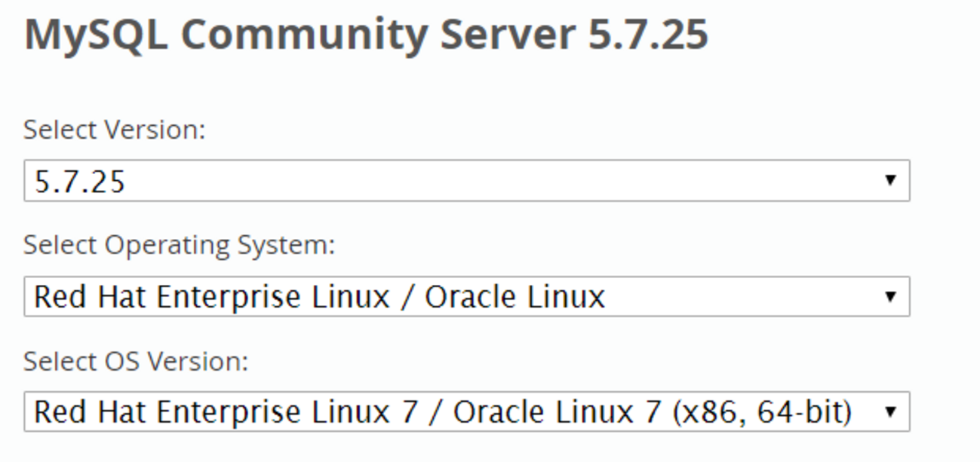
Task: Open the Select OS Version dropdown
Action: coord(467,412)
